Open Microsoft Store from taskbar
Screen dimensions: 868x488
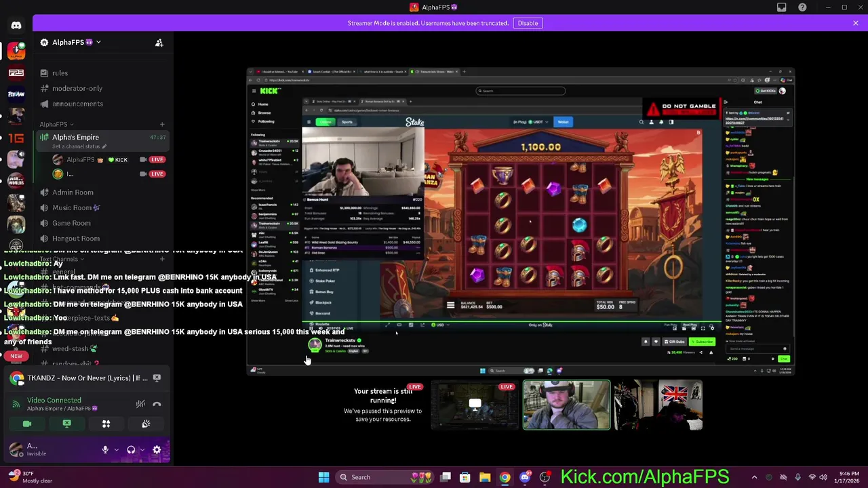(x=465, y=477)
